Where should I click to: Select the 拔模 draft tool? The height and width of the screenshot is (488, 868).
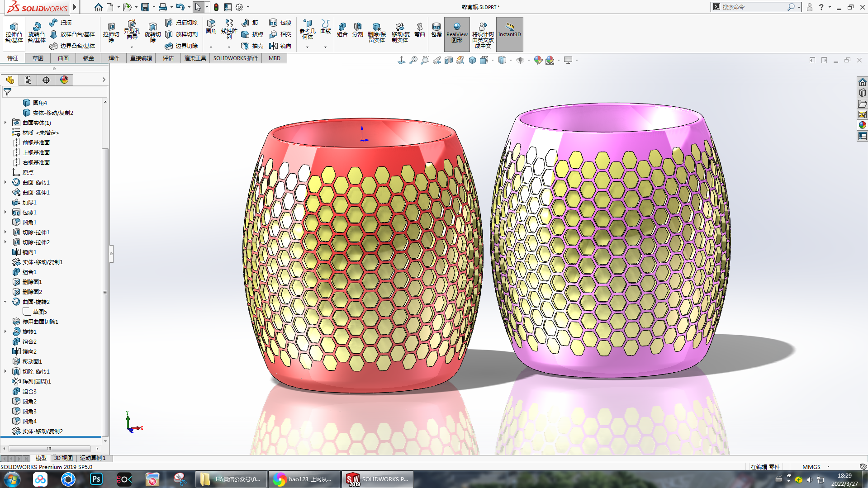(x=252, y=34)
